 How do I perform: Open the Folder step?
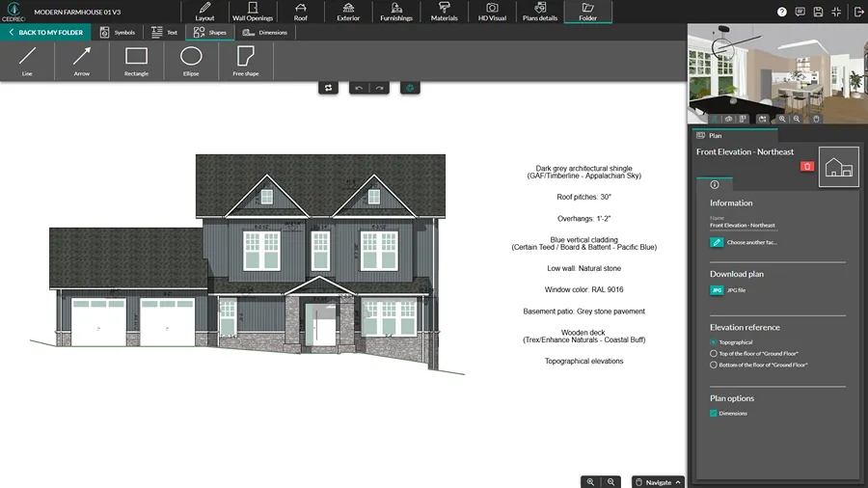[x=588, y=12]
